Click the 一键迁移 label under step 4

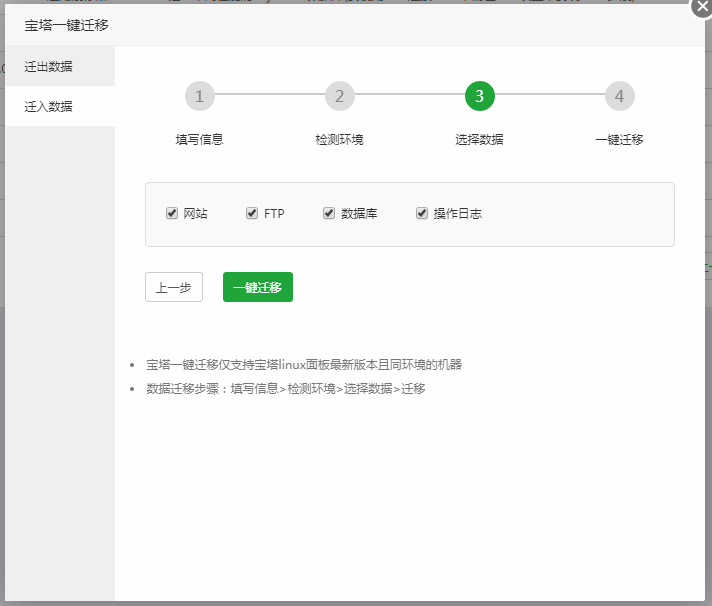click(620, 139)
